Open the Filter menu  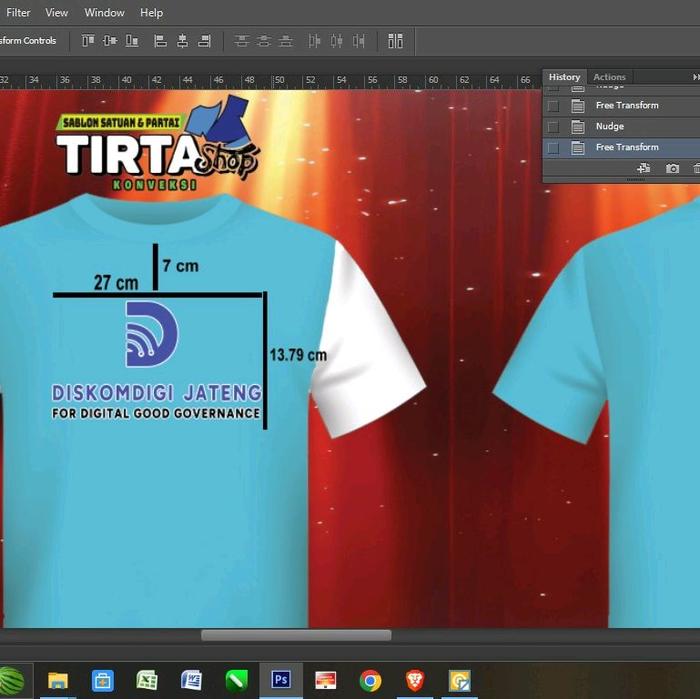tap(18, 12)
